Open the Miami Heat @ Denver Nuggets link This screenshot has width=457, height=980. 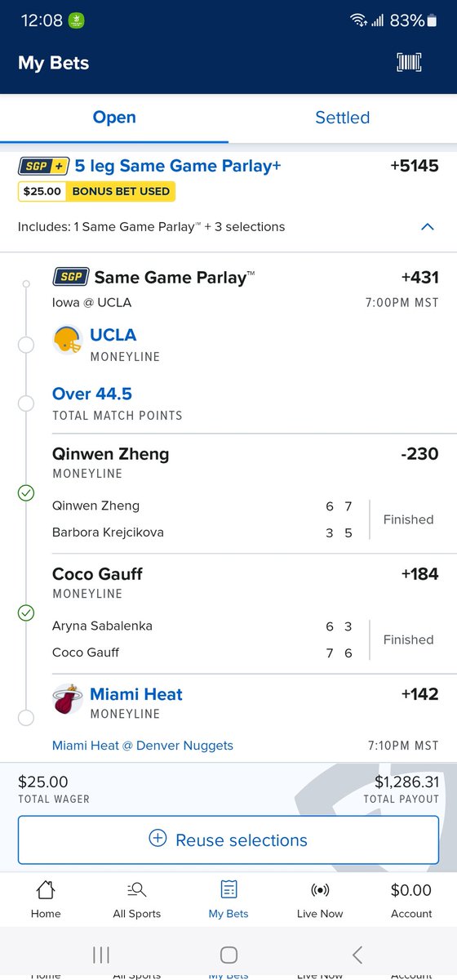[x=143, y=745]
